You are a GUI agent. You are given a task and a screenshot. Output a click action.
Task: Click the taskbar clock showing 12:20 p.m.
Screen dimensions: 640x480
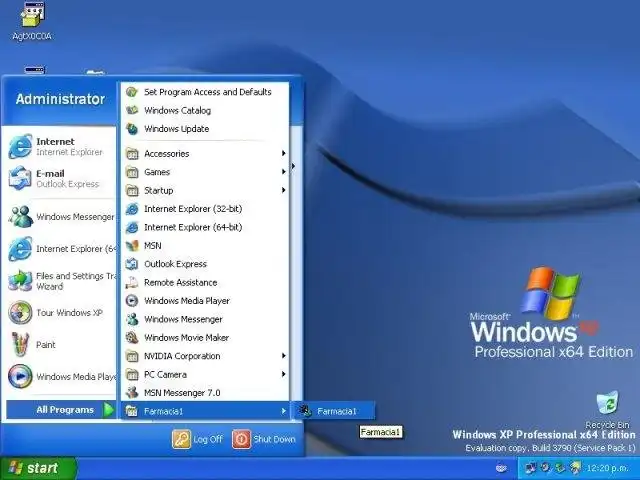tap(607, 468)
